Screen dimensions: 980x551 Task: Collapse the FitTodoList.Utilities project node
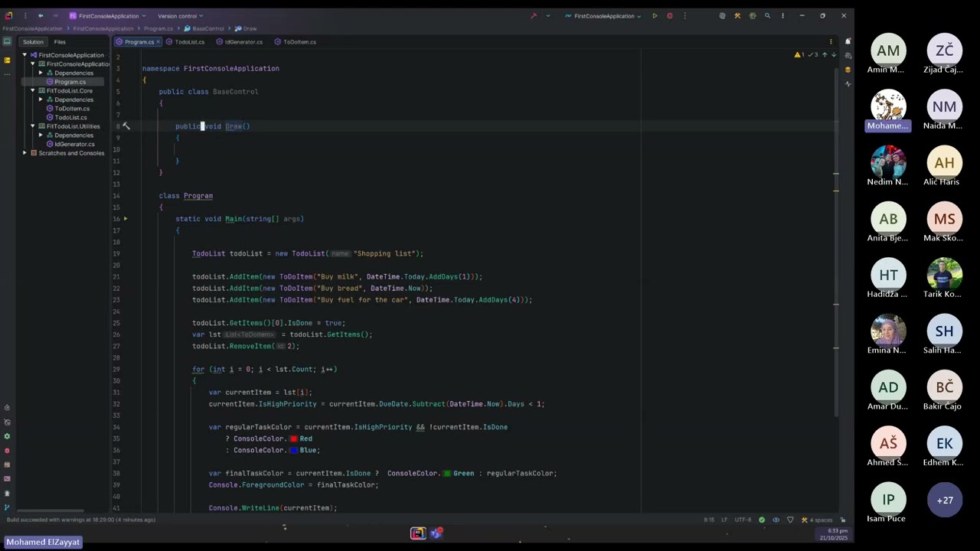pos(32,126)
